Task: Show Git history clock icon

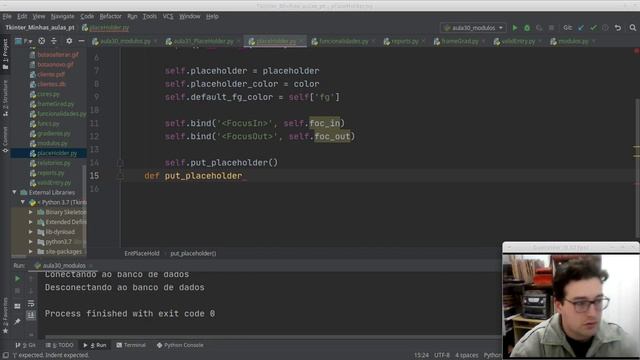Action: [x=605, y=28]
